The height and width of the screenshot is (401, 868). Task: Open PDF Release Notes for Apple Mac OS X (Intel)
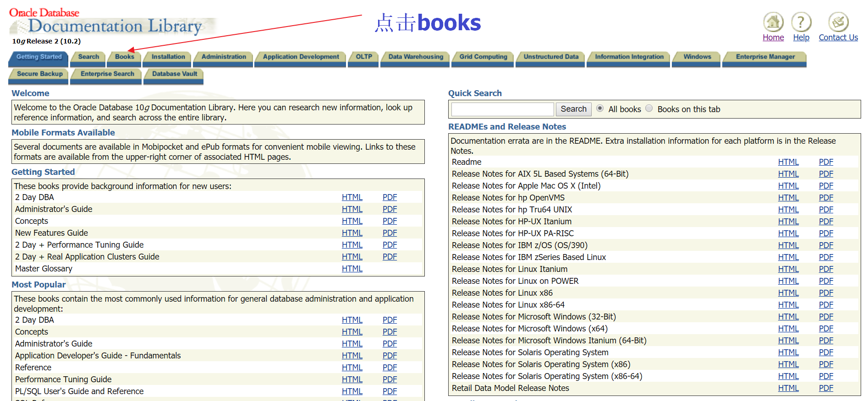(826, 186)
